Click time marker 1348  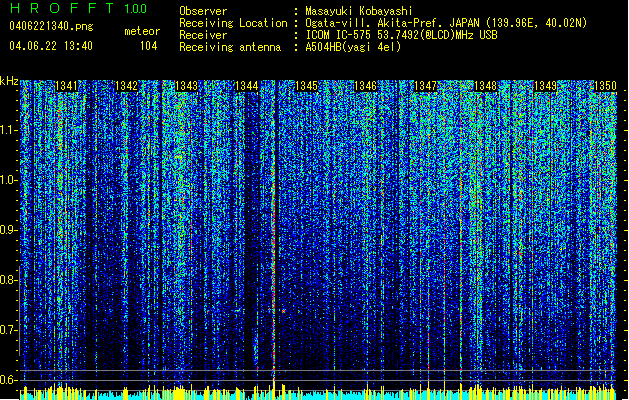coord(485,86)
